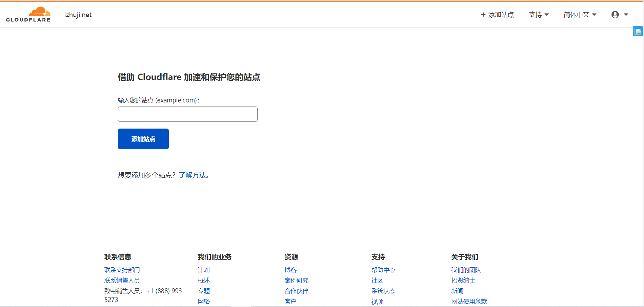Expand the account dropdown arrow
This screenshot has height=307, width=644.
pos(626,15)
